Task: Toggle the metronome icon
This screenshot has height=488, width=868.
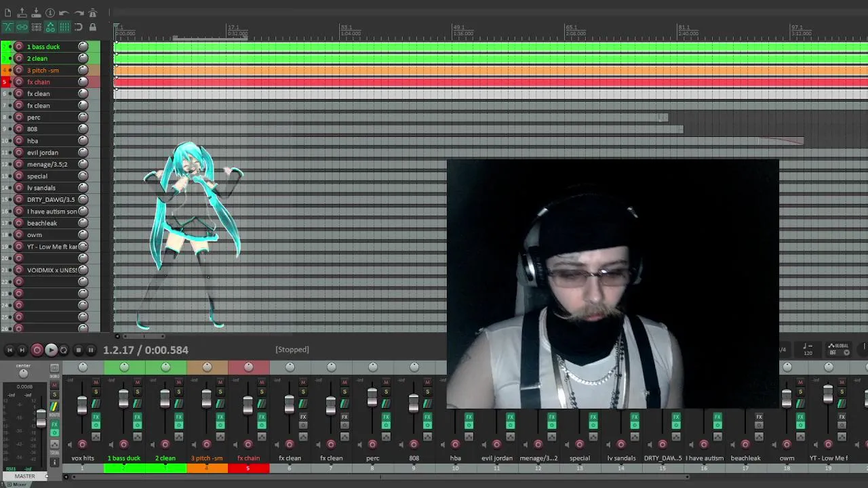Action: point(93,13)
